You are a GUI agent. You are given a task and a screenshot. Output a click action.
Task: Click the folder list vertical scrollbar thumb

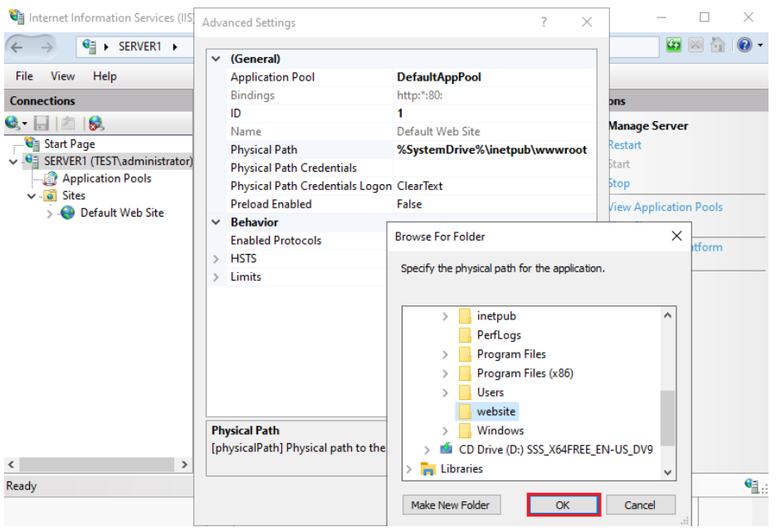(x=668, y=419)
